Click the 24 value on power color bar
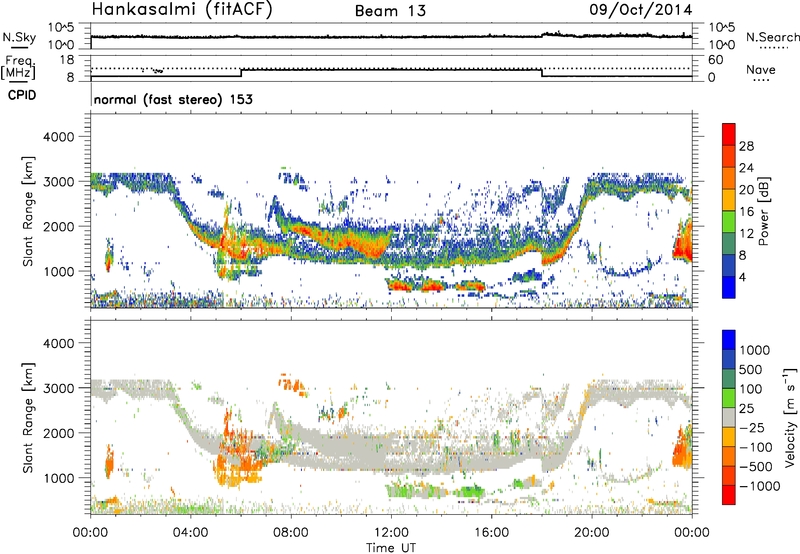The image size is (800, 554). coord(746,168)
